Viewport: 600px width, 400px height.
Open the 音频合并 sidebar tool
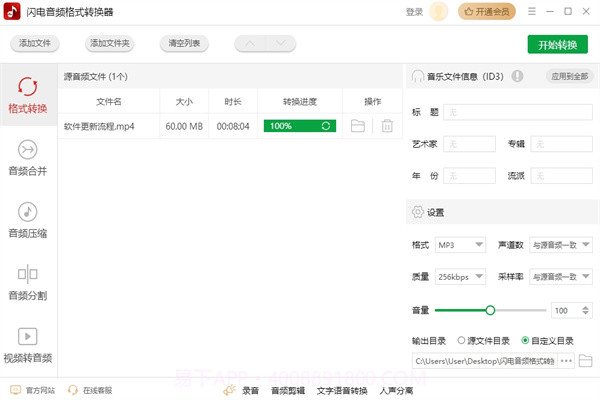(28, 157)
